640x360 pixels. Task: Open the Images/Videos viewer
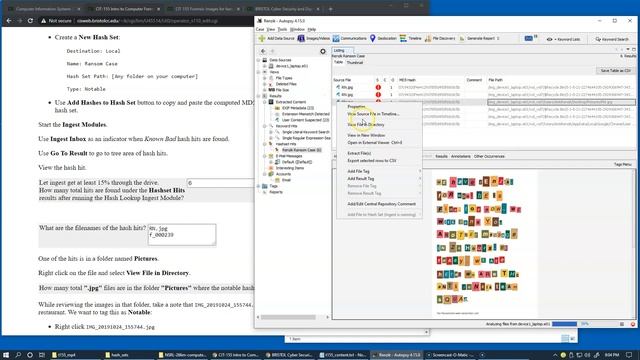(x=313, y=38)
